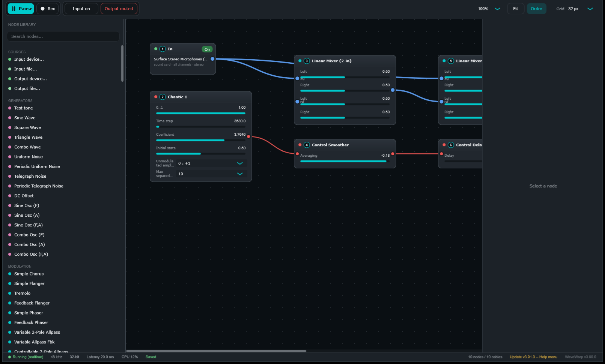This screenshot has width=605, height=364.
Task: Click the blue output port of Linear Mixer 3
Action: tap(393, 90)
